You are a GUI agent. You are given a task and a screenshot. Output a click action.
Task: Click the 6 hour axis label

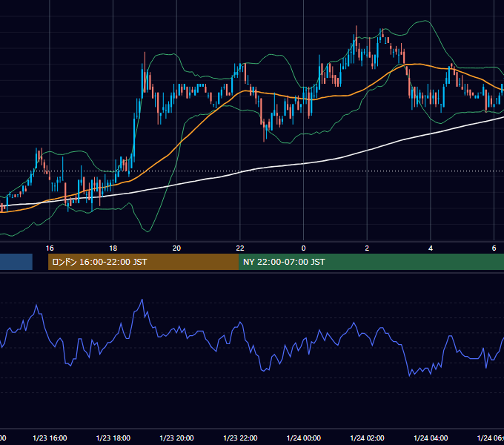494,248
